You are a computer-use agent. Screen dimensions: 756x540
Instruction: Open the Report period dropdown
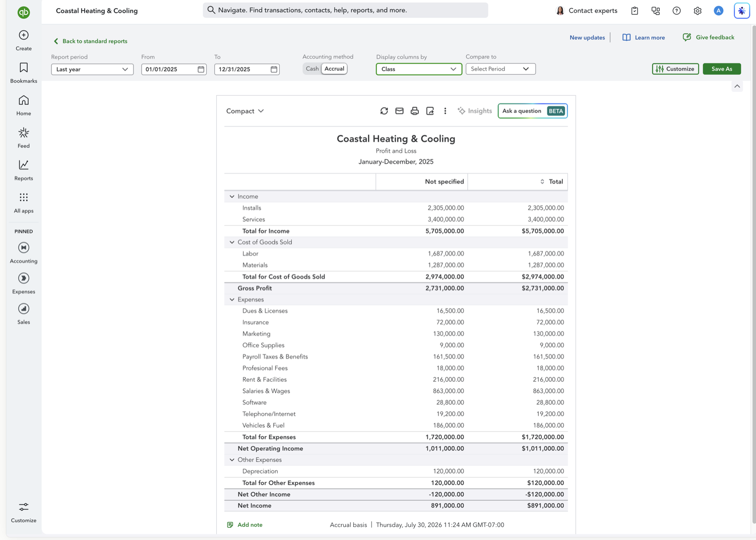point(92,69)
